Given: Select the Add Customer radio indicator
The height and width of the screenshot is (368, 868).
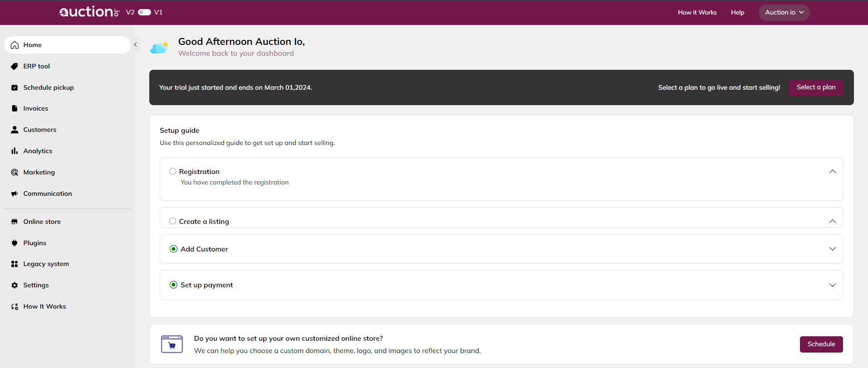Looking at the screenshot, I should tap(173, 249).
